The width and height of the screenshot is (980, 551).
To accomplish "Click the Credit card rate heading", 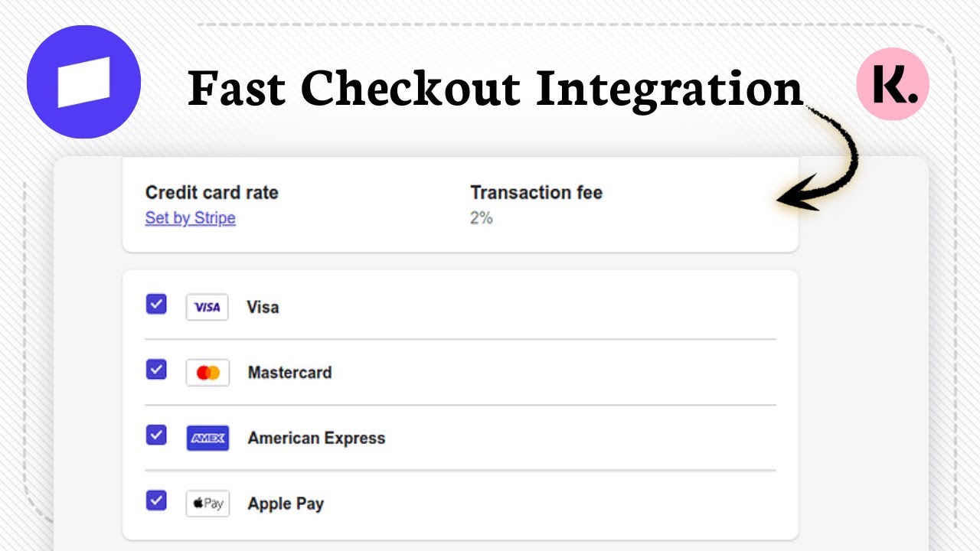I will 212,193.
